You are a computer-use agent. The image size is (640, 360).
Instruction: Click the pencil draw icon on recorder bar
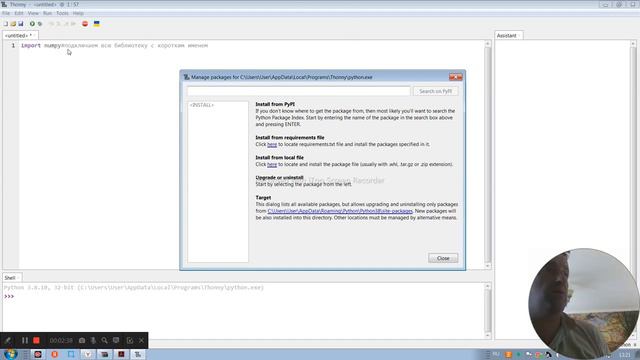coord(8,340)
